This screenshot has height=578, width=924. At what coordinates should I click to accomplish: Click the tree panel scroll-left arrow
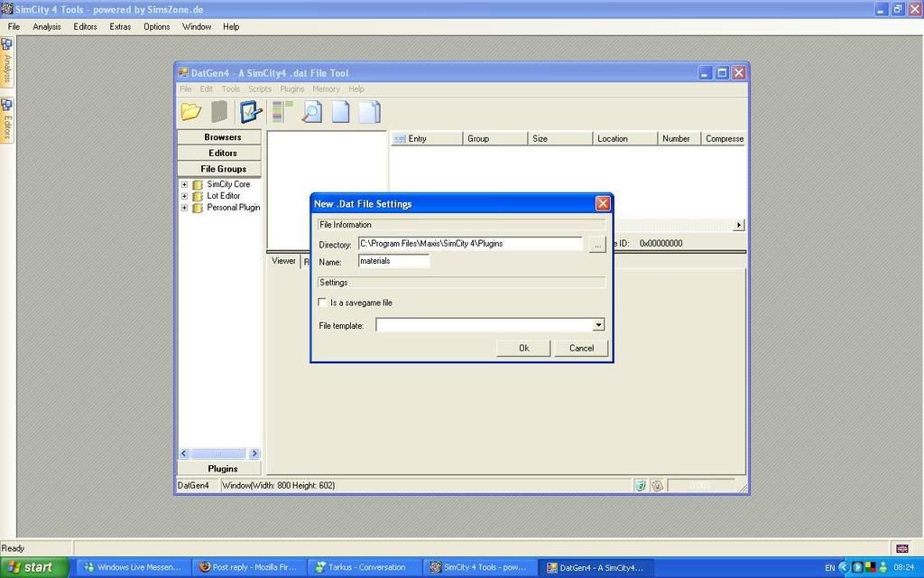coord(184,453)
